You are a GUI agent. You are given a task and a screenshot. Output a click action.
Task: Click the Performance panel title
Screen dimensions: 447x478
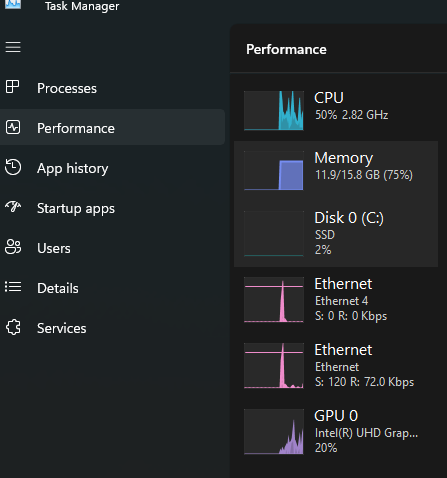(x=286, y=49)
